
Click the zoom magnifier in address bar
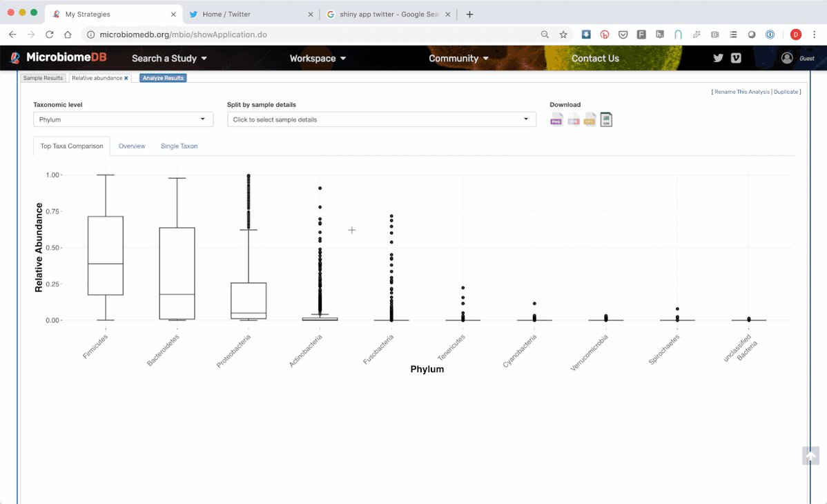(545, 35)
